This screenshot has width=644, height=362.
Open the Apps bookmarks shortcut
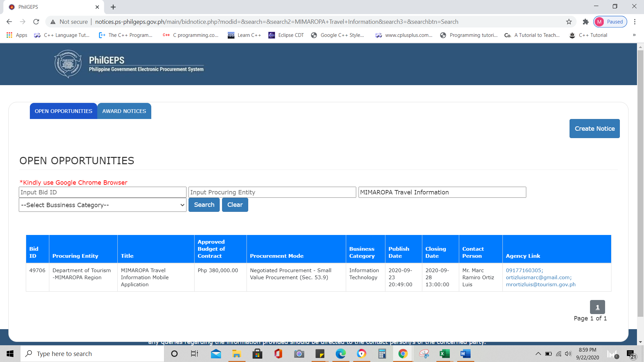17,35
